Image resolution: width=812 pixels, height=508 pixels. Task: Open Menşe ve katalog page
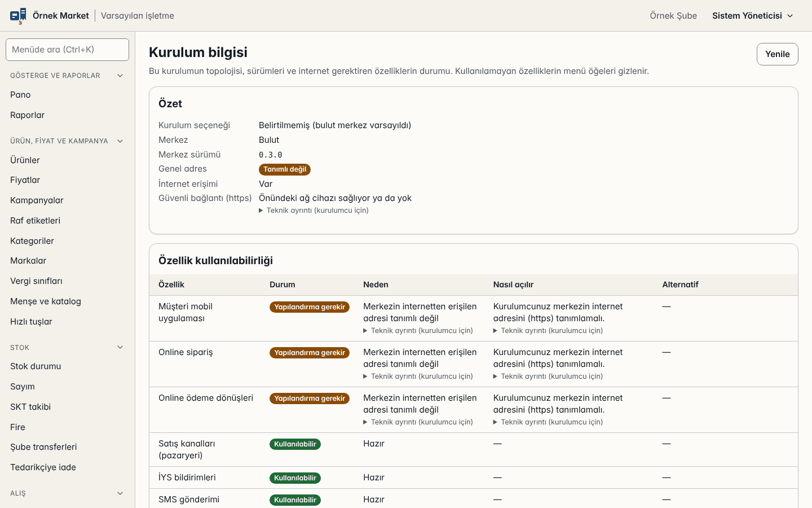pos(67,301)
